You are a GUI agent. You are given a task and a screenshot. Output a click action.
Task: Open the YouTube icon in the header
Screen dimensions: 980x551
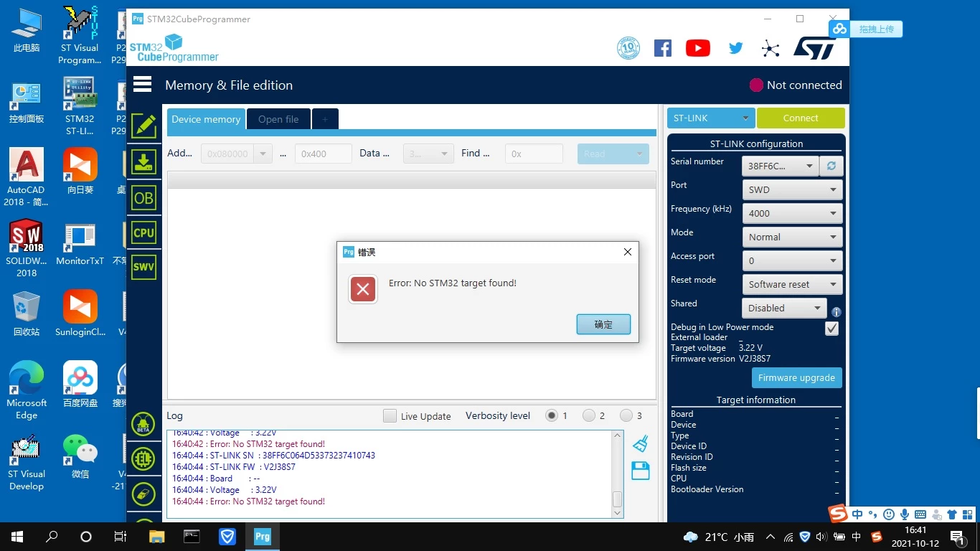pos(698,48)
